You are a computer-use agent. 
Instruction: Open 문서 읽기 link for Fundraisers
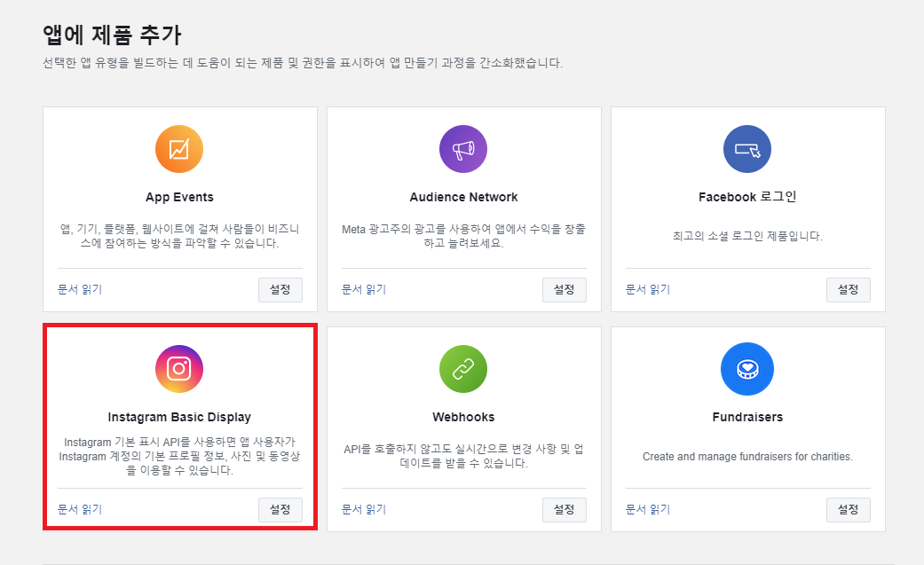pyautogui.click(x=648, y=509)
